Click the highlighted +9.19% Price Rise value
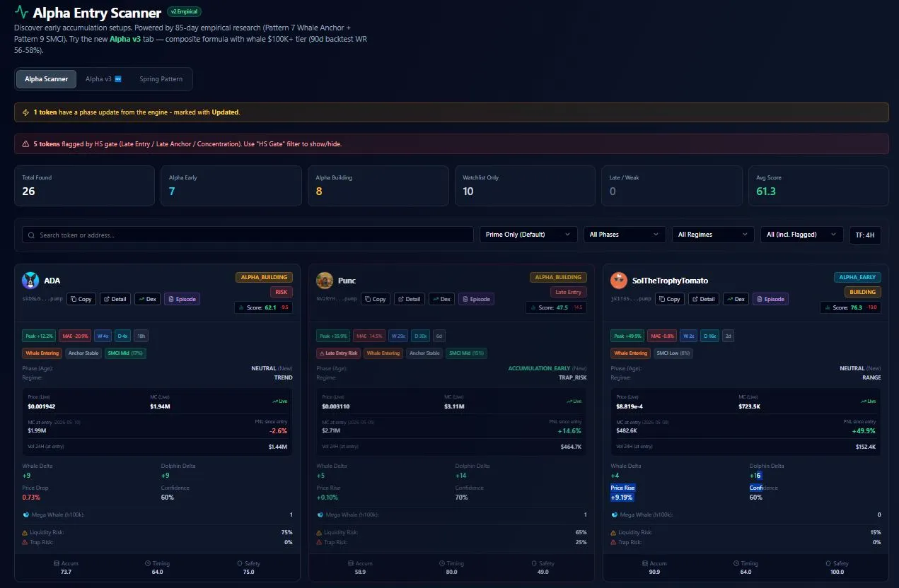This screenshot has width=899, height=588. tap(622, 498)
